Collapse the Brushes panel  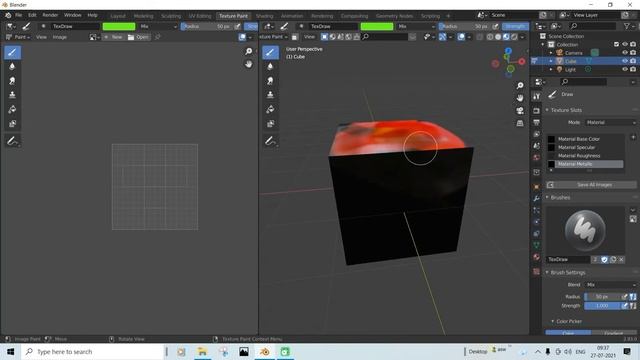tap(547, 197)
